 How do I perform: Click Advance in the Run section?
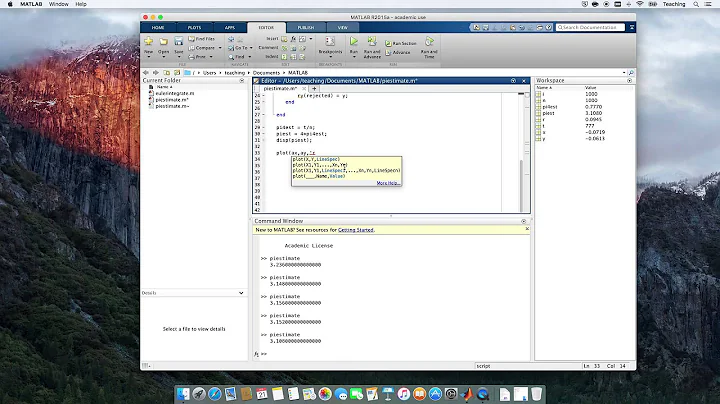[x=398, y=52]
